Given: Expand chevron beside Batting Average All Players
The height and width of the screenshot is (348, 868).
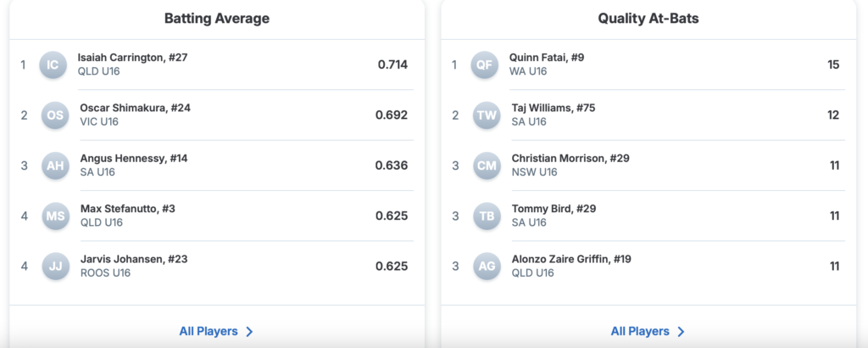Looking at the screenshot, I should [249, 332].
